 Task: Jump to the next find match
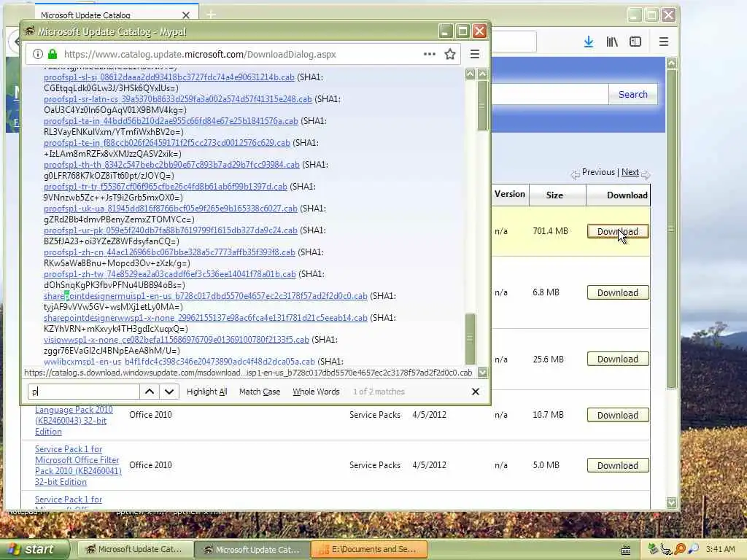[169, 392]
